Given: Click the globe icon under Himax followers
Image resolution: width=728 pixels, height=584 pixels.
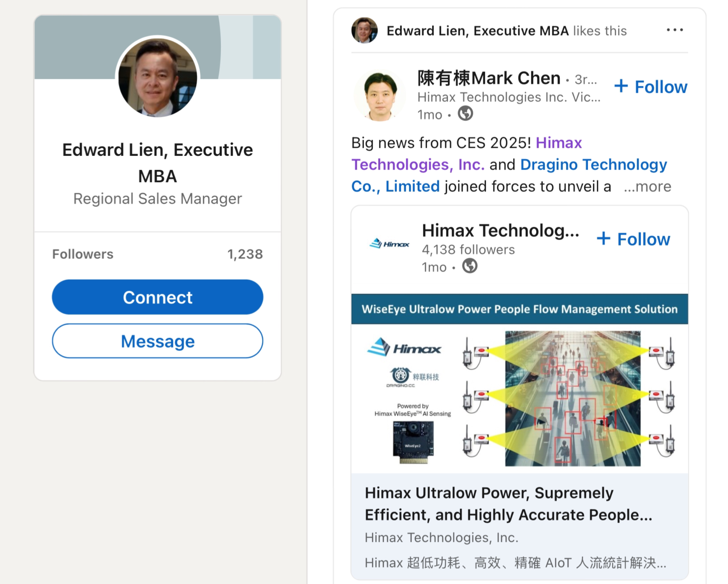Looking at the screenshot, I should [470, 266].
